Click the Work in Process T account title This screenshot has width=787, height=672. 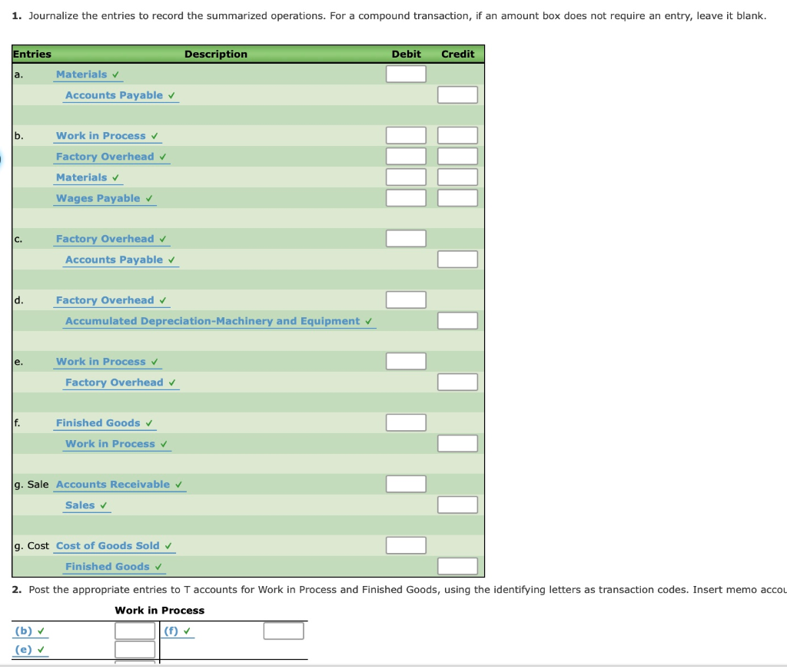coord(160,611)
